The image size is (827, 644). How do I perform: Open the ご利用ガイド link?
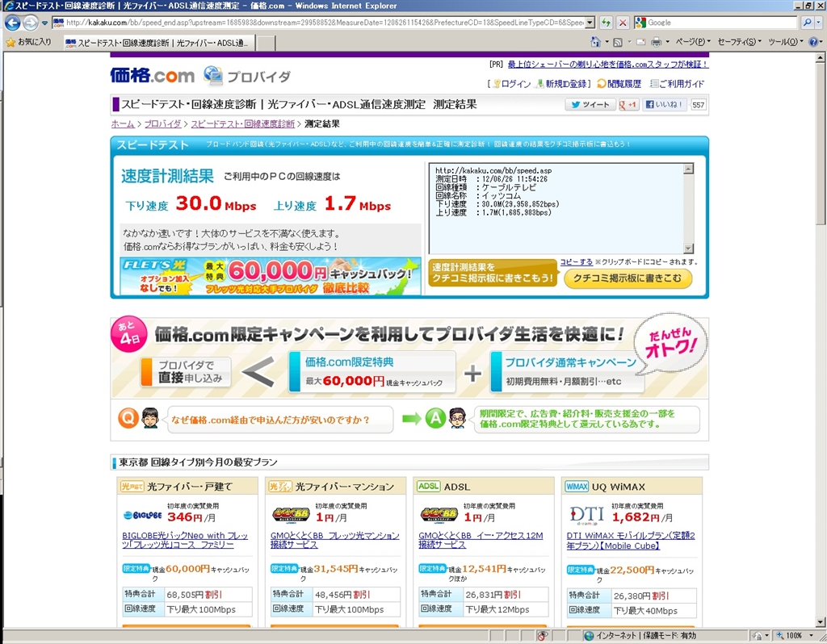pyautogui.click(x=678, y=84)
